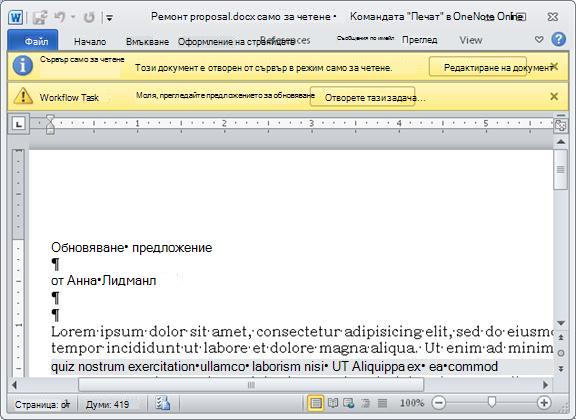Click the Word application icon in title bar

[16, 17]
